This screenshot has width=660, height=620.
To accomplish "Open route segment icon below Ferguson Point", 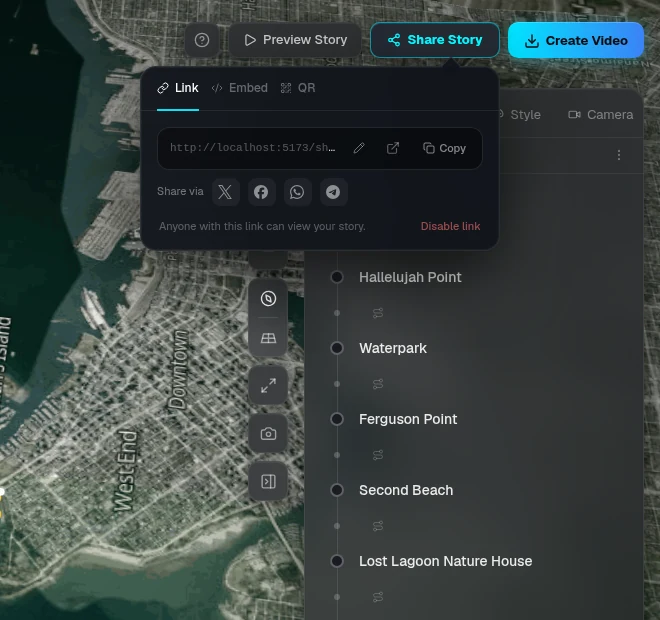I will click(x=378, y=455).
